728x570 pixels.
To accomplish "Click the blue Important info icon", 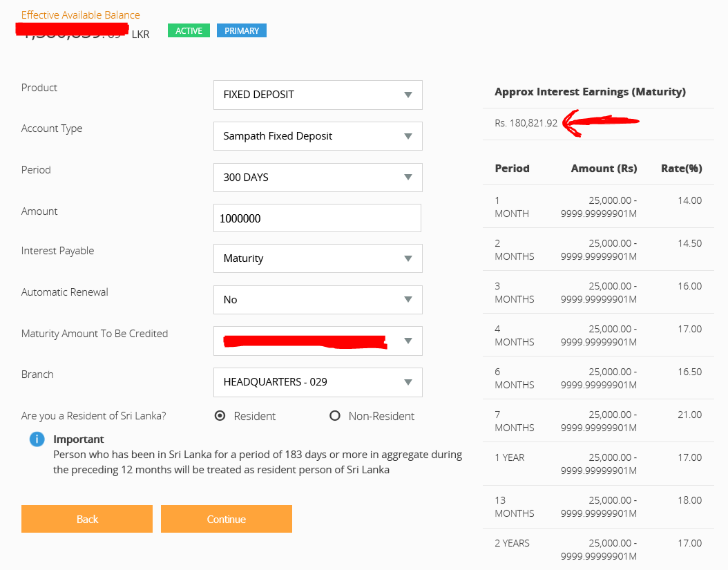I will click(37, 439).
